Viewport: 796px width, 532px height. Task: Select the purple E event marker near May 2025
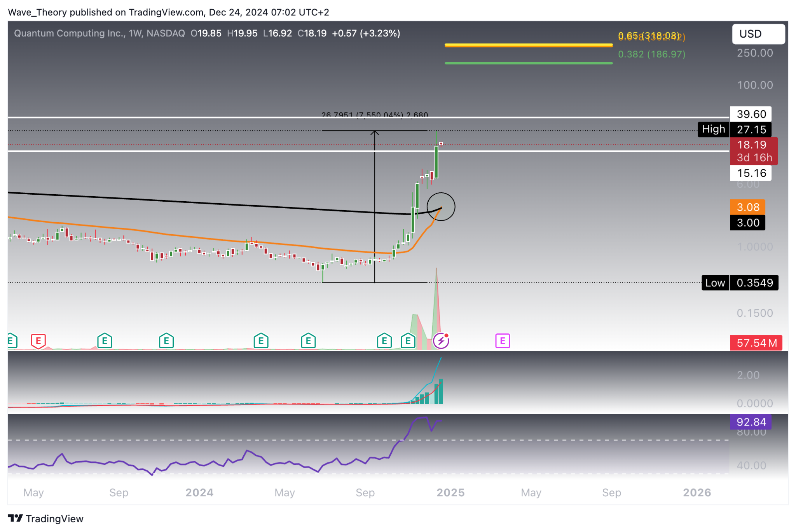[503, 341]
